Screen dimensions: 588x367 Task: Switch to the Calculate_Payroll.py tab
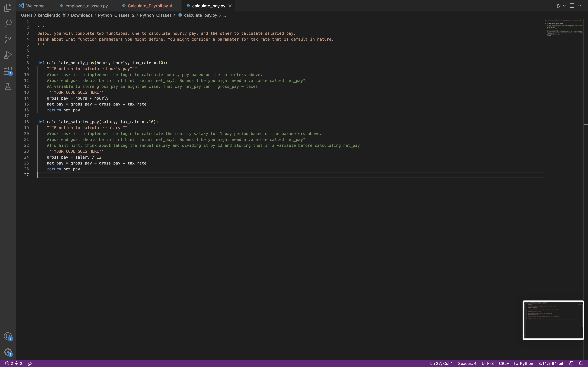pyautogui.click(x=148, y=6)
